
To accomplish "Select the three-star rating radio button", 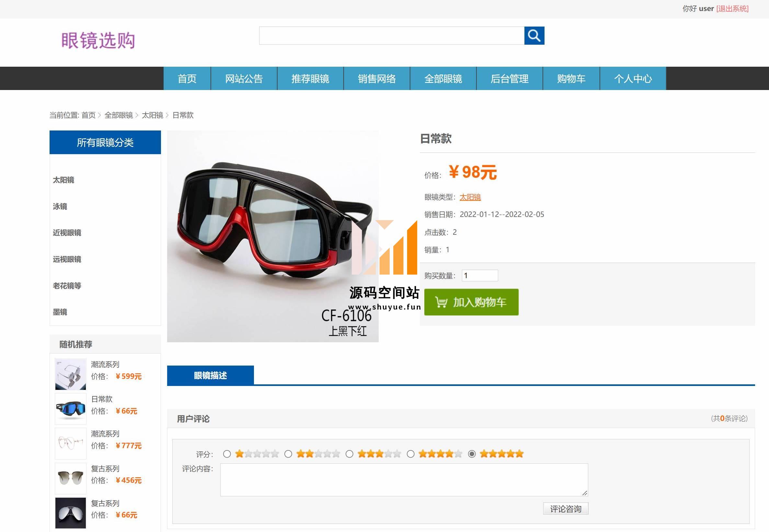I will tap(349, 454).
